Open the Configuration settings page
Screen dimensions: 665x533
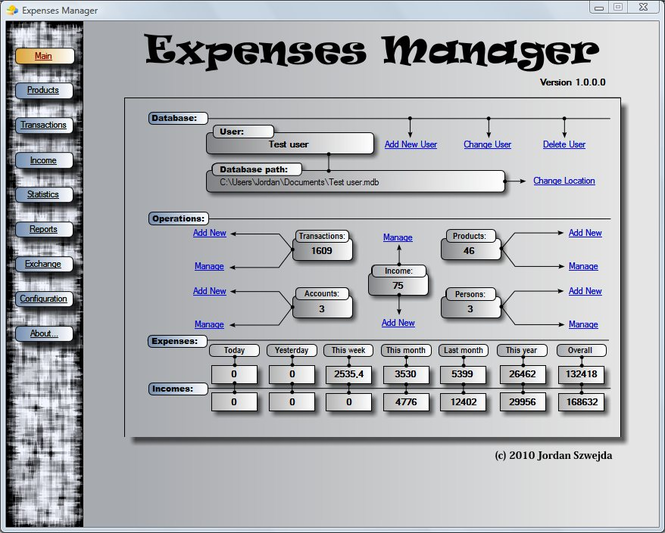tap(44, 299)
